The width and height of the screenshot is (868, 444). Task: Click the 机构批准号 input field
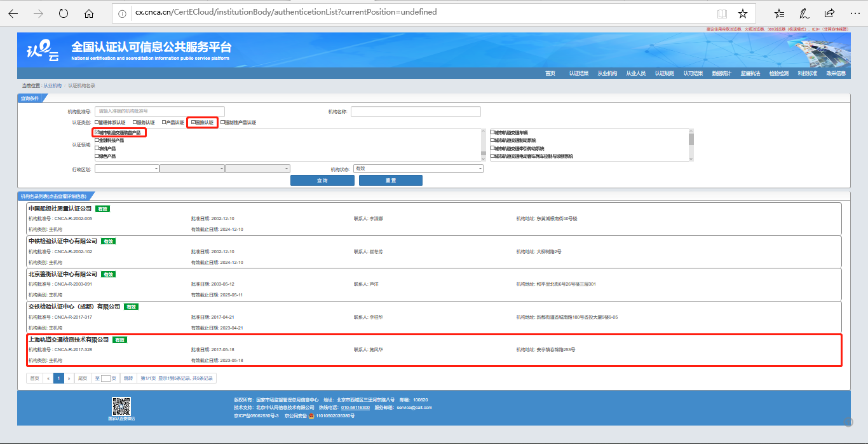(x=159, y=111)
